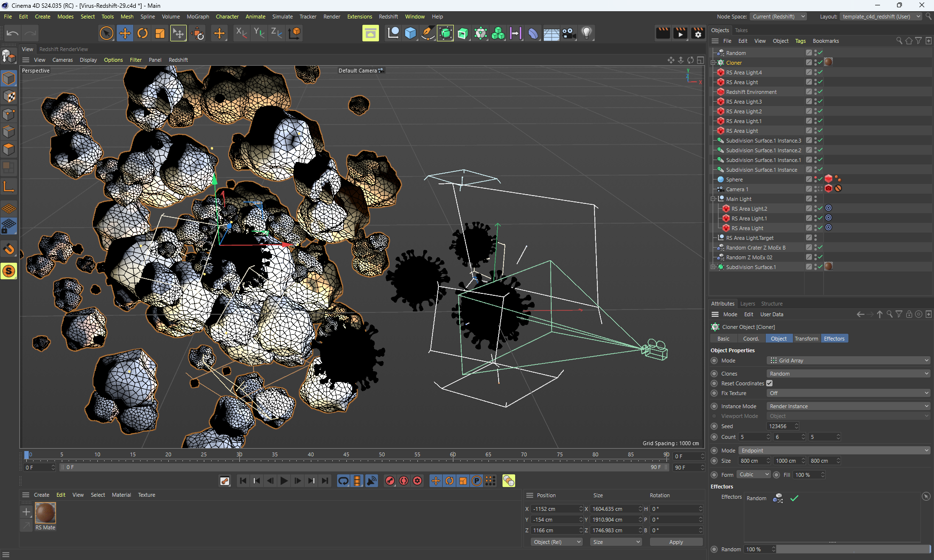Click the Light bulb object icon
934x560 pixels.
click(587, 33)
